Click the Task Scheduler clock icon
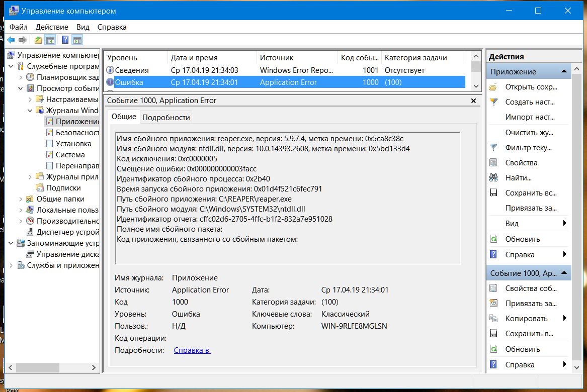The width and height of the screenshot is (587, 392). click(30, 77)
